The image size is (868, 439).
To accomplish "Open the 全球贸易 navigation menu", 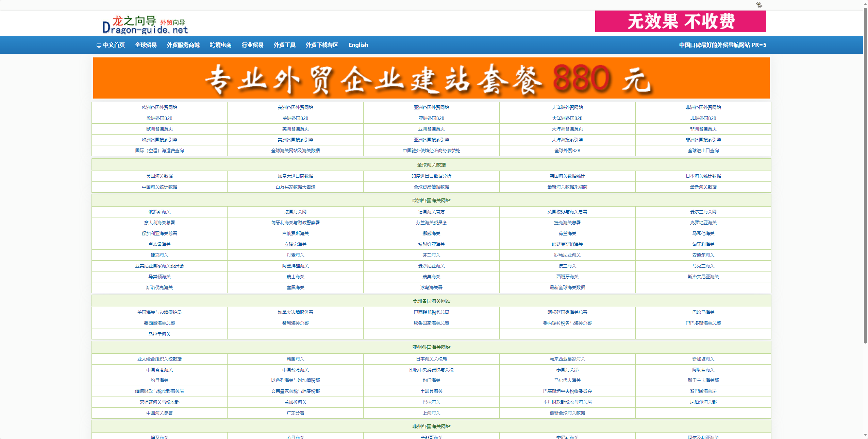I will (146, 45).
